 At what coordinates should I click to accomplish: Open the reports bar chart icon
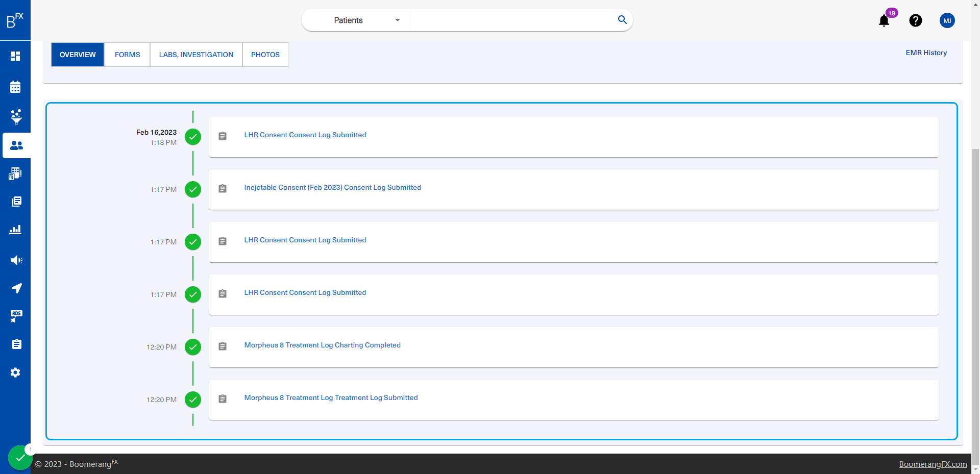click(15, 230)
